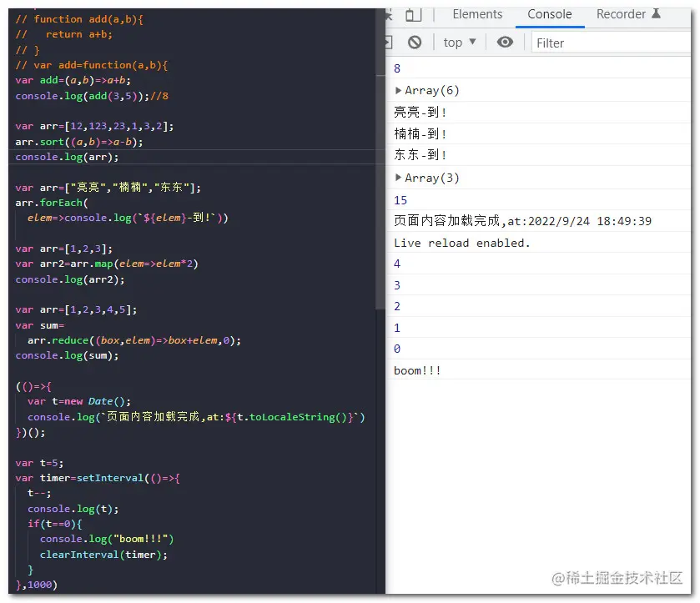The image size is (700, 603).
Task: Select 'Live reload enabled.' message
Action: (x=461, y=243)
